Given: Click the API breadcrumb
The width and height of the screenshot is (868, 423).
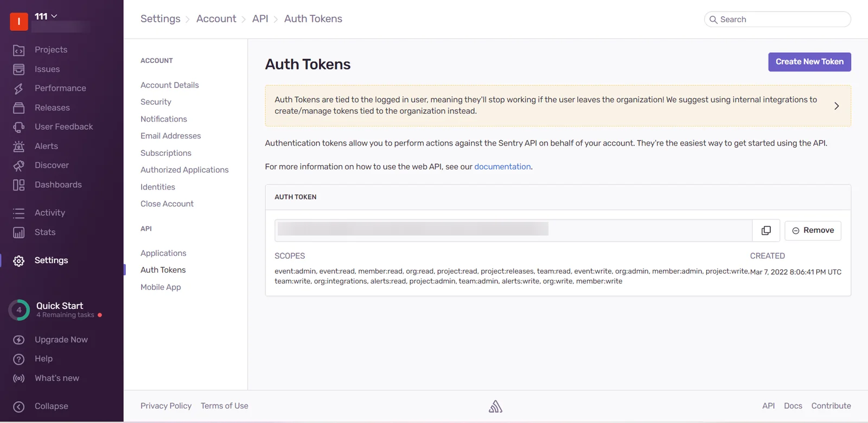Looking at the screenshot, I should (x=260, y=18).
